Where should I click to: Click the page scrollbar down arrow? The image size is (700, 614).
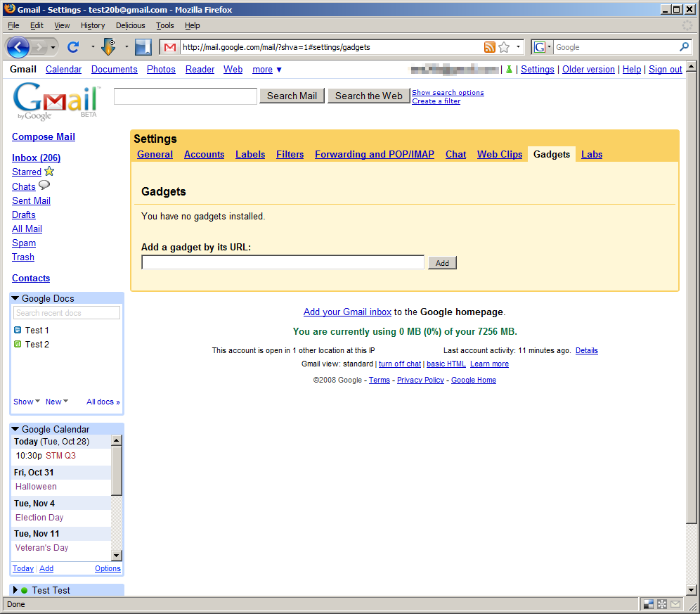[691, 590]
